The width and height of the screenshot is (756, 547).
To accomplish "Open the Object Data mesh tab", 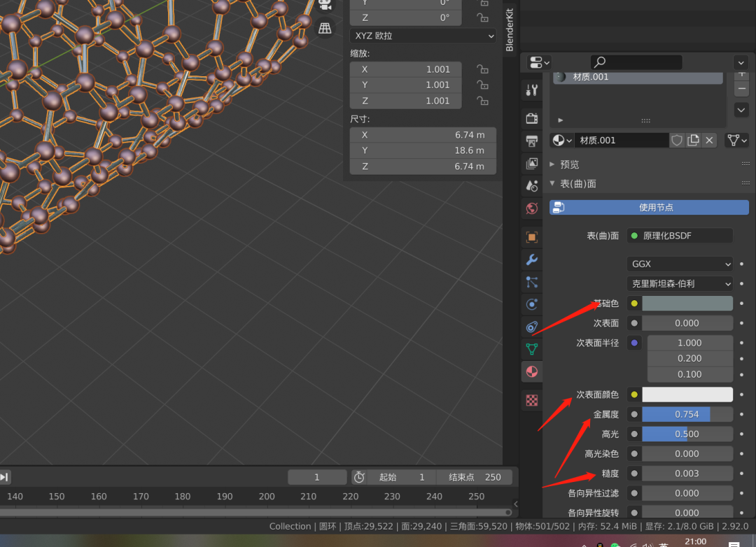I will pyautogui.click(x=532, y=349).
